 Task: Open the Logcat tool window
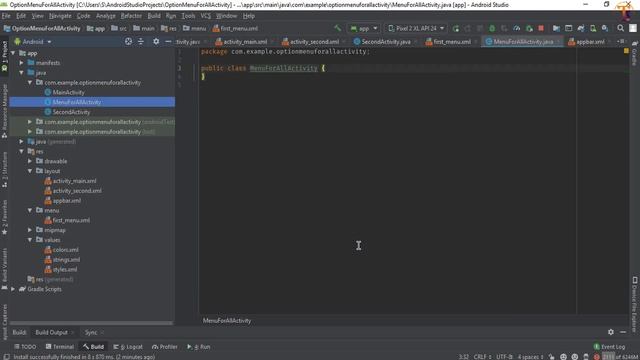[128, 347]
